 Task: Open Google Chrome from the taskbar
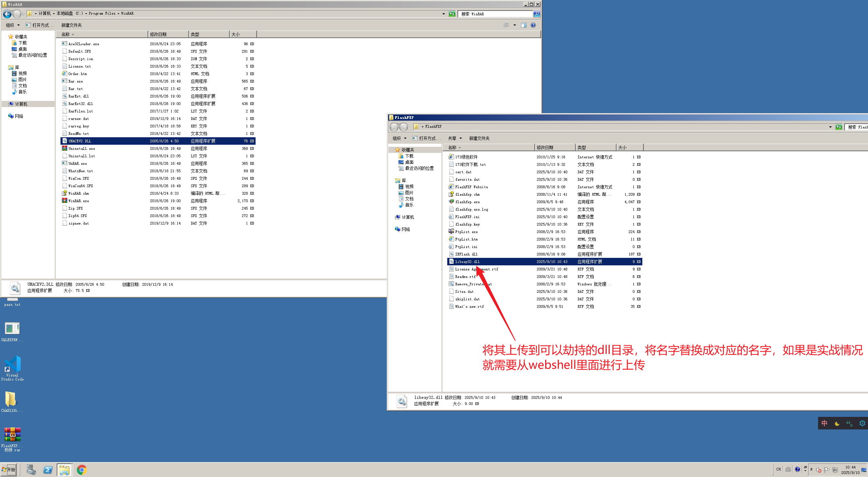82,470
